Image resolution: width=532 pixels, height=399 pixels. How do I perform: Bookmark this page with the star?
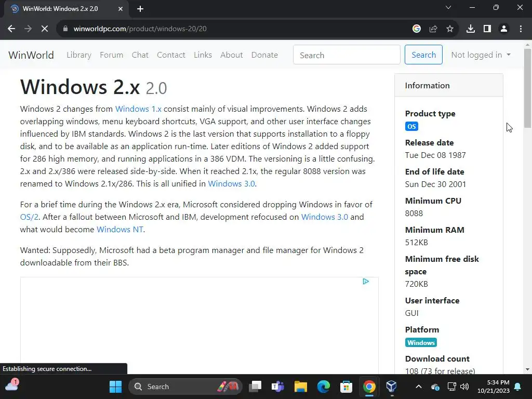[450, 29]
